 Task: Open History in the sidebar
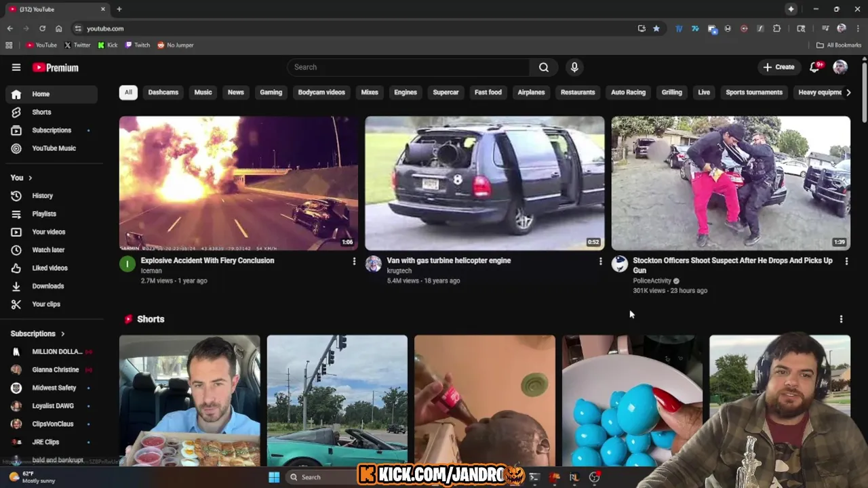pyautogui.click(x=52, y=196)
